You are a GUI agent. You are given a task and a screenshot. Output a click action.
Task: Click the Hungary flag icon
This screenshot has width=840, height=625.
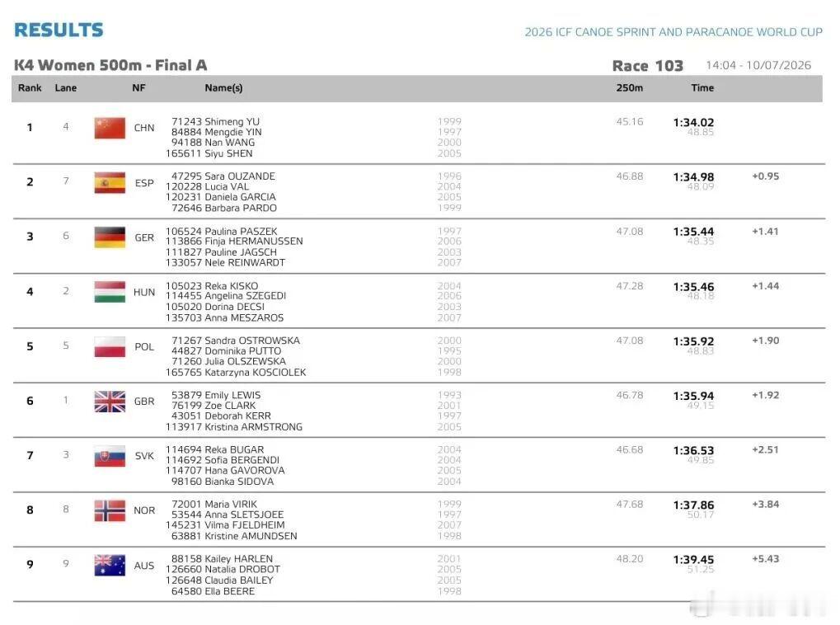[x=110, y=292]
